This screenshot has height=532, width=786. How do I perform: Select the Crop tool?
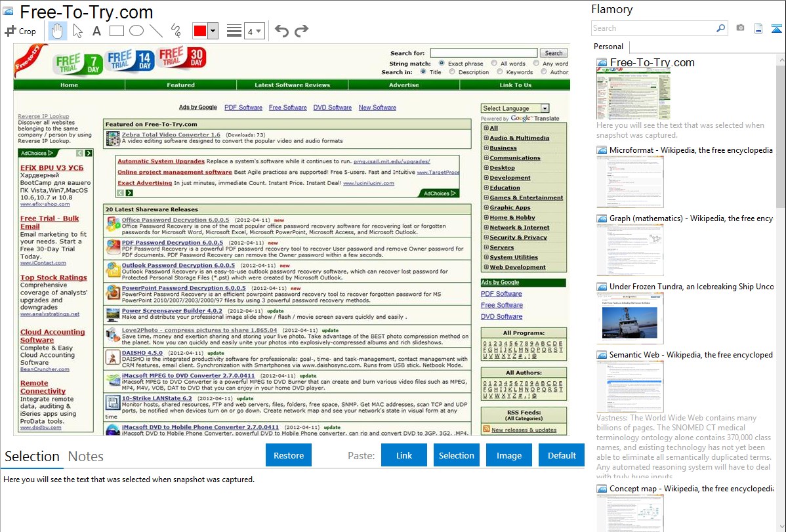tap(20, 31)
